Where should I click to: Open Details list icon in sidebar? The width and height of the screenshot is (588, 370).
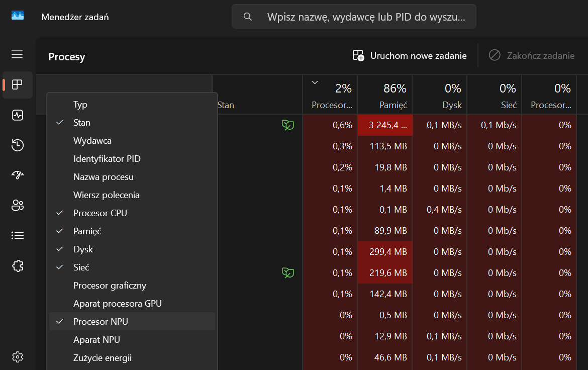[17, 235]
